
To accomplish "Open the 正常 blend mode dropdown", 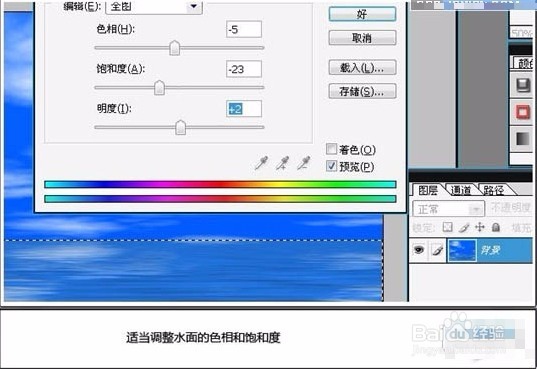I will tap(449, 209).
